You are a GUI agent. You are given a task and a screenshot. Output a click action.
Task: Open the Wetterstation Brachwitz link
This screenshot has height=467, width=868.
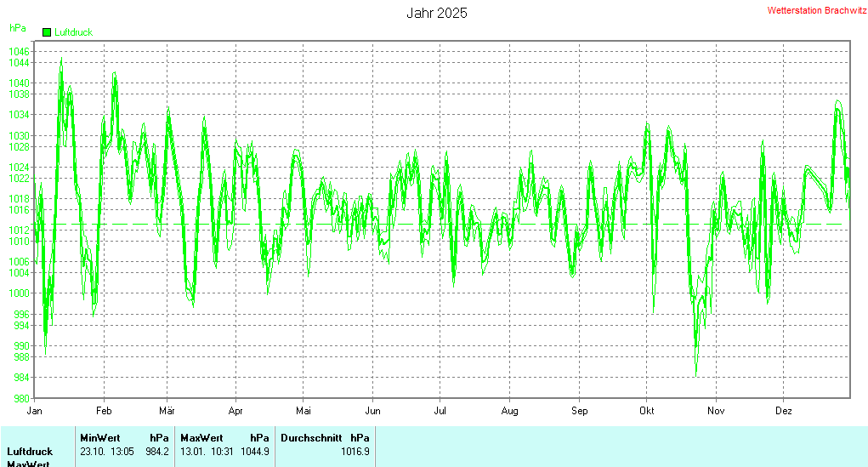click(816, 11)
